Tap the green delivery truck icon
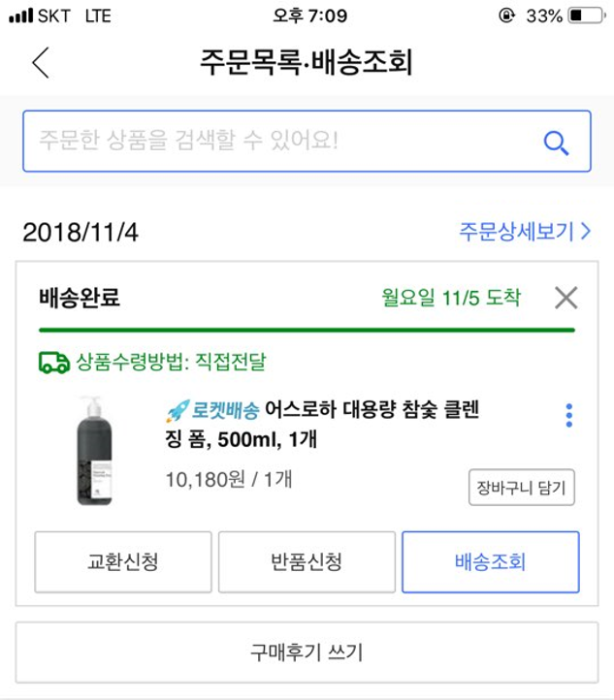The width and height of the screenshot is (614, 700). point(54,362)
